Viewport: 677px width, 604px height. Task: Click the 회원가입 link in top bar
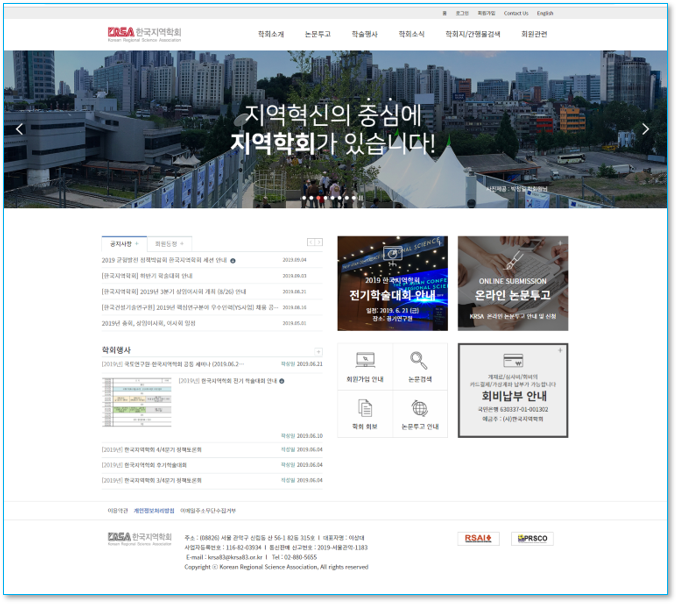click(486, 13)
